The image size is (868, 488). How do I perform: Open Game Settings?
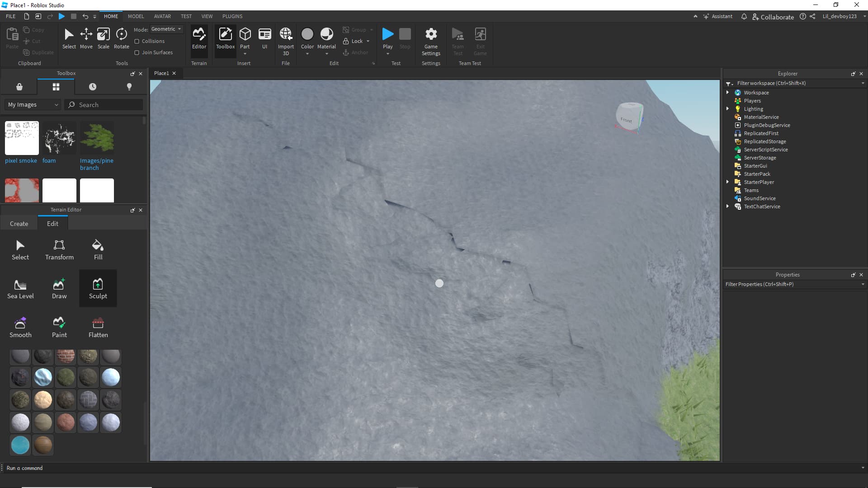431,41
